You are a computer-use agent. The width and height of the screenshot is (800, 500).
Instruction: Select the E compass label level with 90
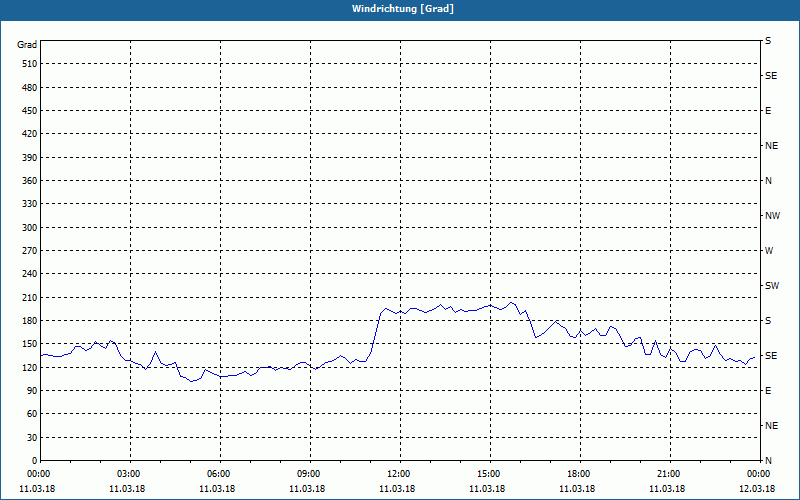point(768,391)
